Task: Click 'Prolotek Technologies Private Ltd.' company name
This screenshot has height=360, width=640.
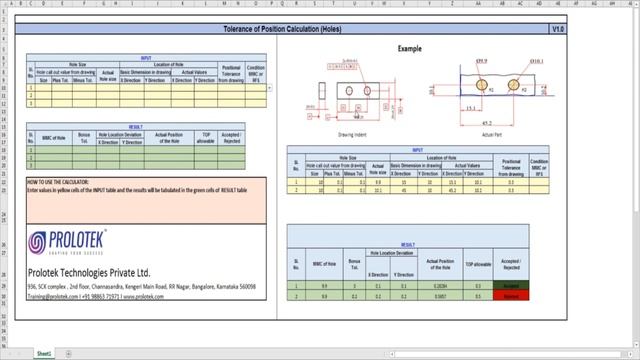Action: (89, 273)
